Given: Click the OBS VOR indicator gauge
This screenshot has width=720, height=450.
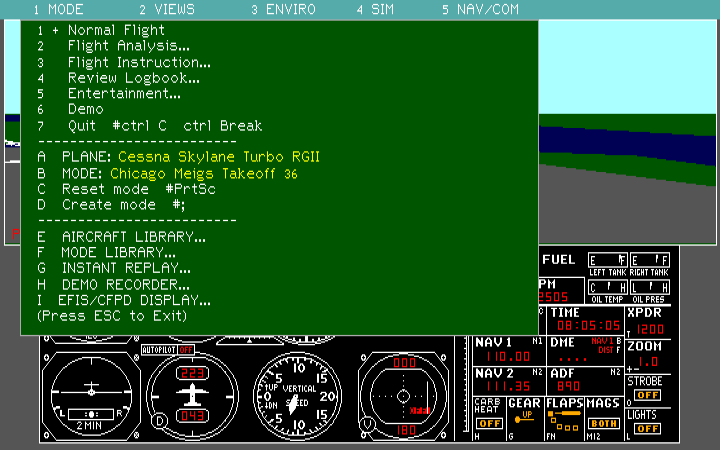Looking at the screenshot, I should click(403, 396).
